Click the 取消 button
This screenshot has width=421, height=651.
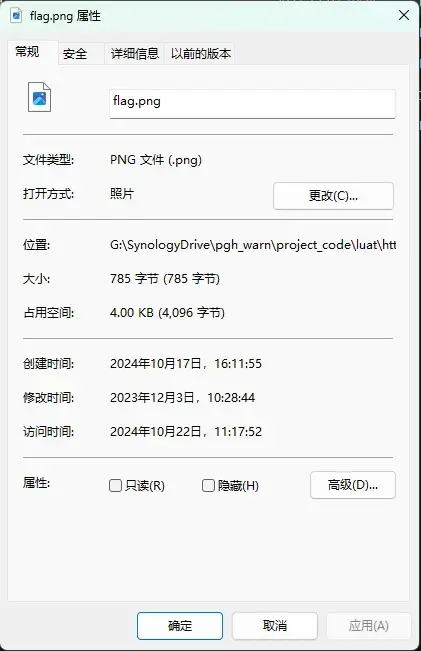point(275,626)
